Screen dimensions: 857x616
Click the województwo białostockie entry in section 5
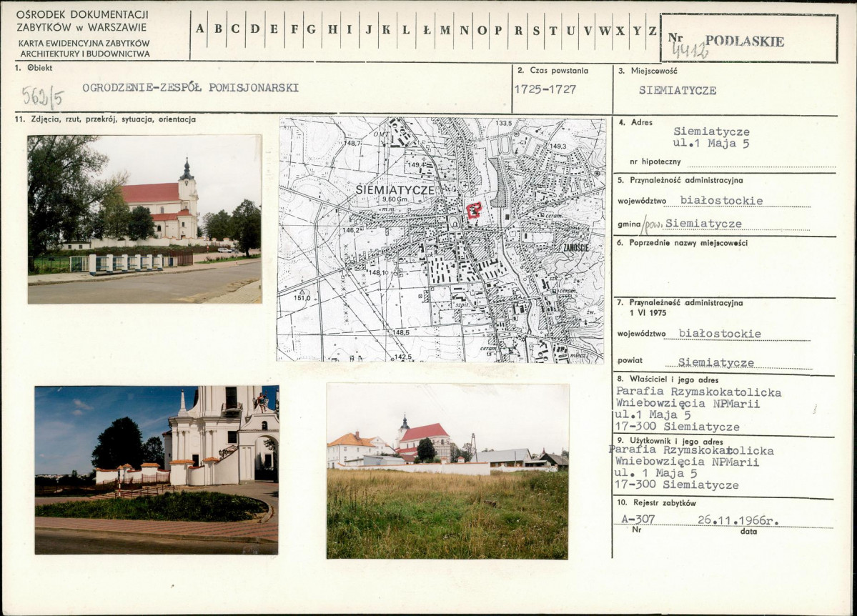[x=721, y=200]
